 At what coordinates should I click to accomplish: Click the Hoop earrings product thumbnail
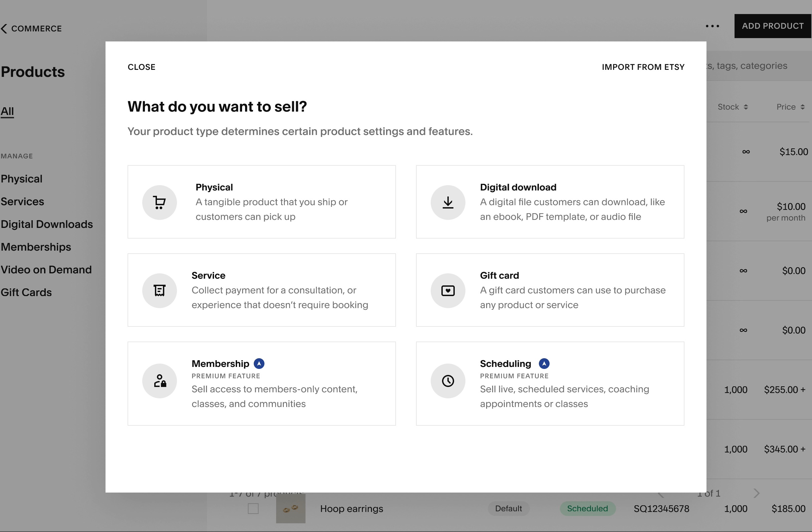click(x=290, y=508)
